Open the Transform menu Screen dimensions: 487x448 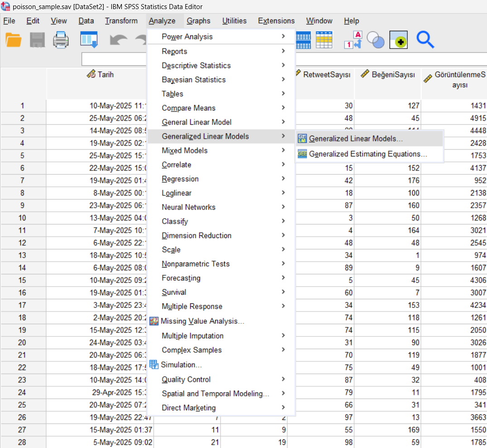[x=121, y=21]
